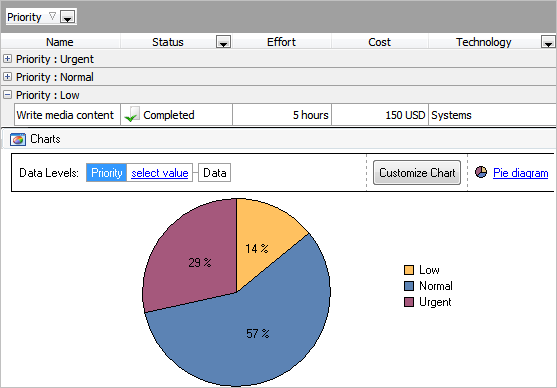Collapse the Priority : Low group
Image resolution: width=557 pixels, height=388 pixels.
[7, 95]
